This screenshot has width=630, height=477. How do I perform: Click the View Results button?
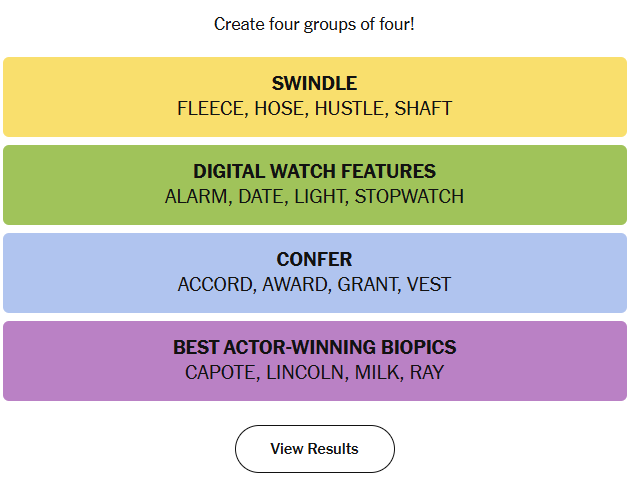314,449
